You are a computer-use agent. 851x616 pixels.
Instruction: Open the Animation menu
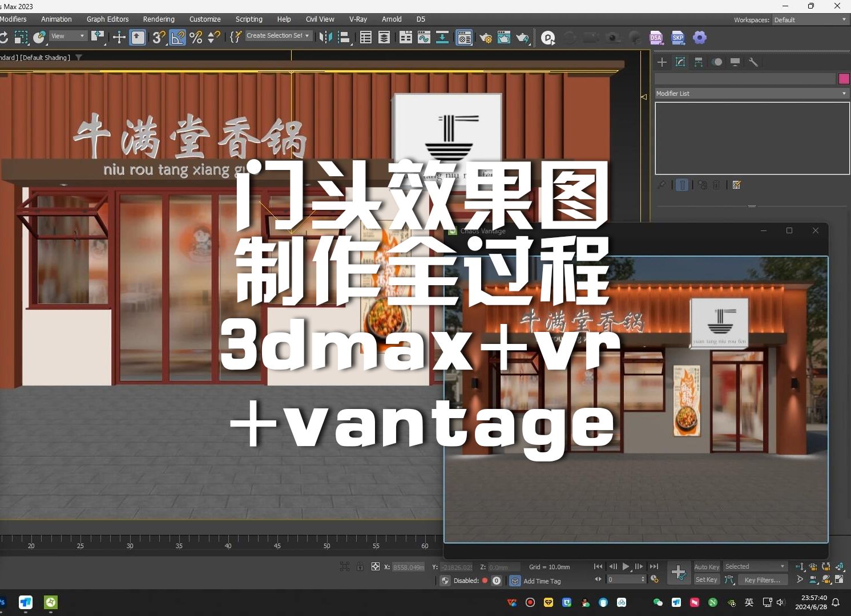(57, 19)
